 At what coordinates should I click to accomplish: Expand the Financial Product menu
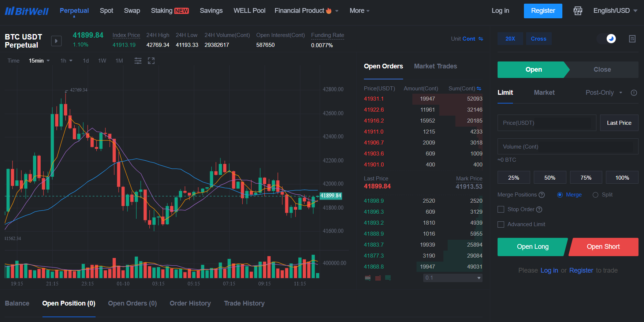coord(306,11)
